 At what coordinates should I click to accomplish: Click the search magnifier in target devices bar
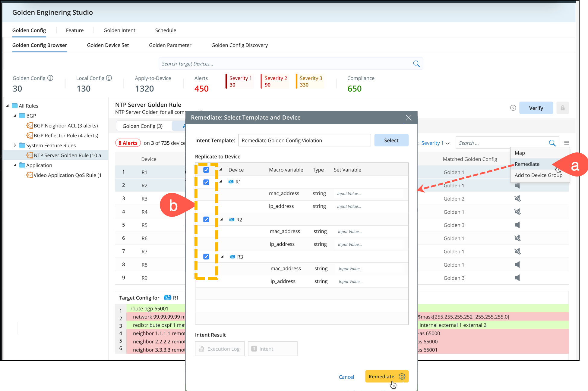416,64
